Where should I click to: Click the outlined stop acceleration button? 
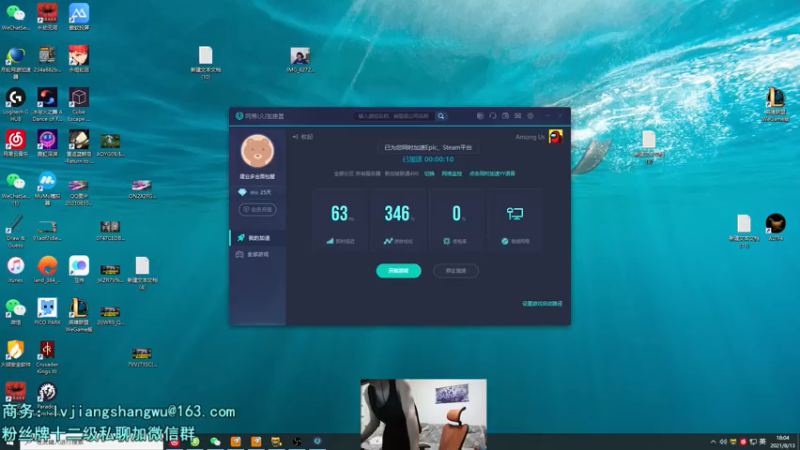pyautogui.click(x=456, y=271)
